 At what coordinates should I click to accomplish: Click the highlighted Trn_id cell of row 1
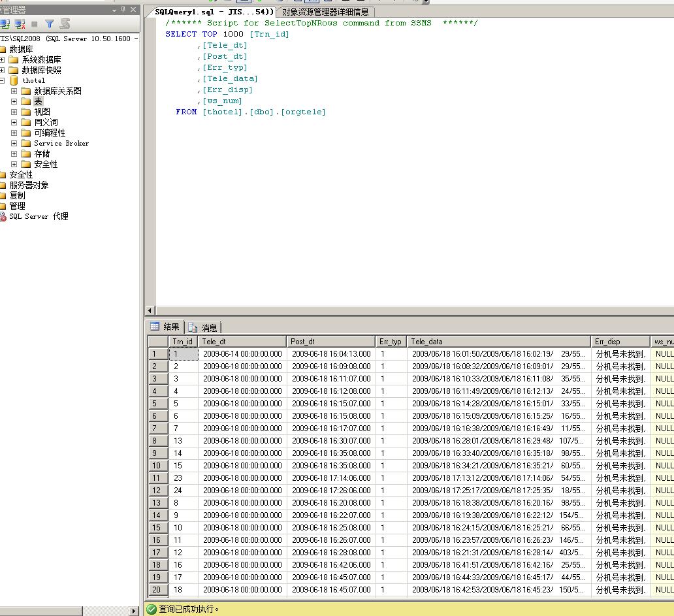click(x=183, y=354)
